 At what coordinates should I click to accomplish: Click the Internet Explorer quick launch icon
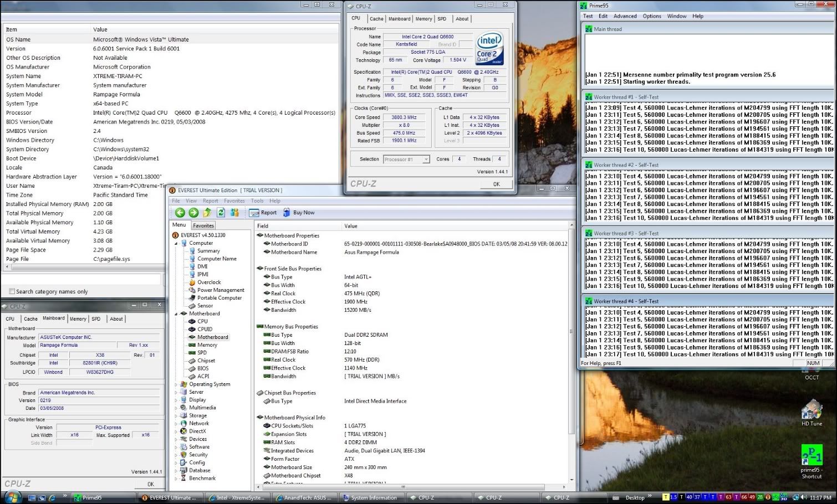click(52, 498)
